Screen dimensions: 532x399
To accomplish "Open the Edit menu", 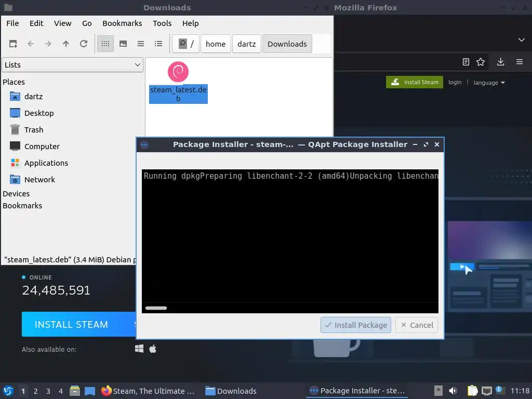I will (x=36, y=23).
